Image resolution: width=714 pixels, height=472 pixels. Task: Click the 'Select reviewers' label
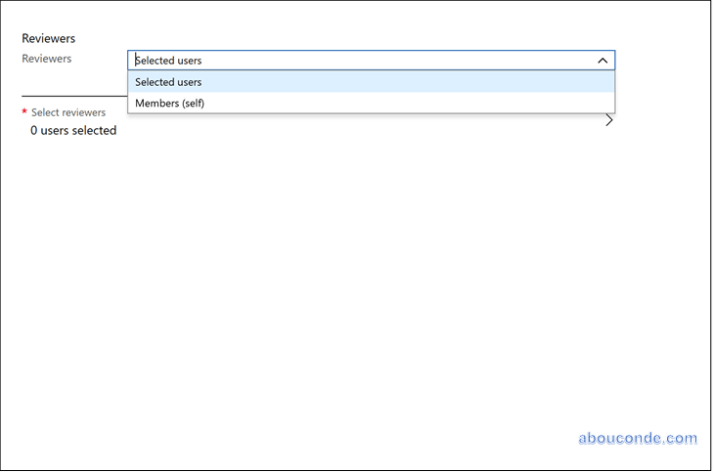click(x=68, y=113)
